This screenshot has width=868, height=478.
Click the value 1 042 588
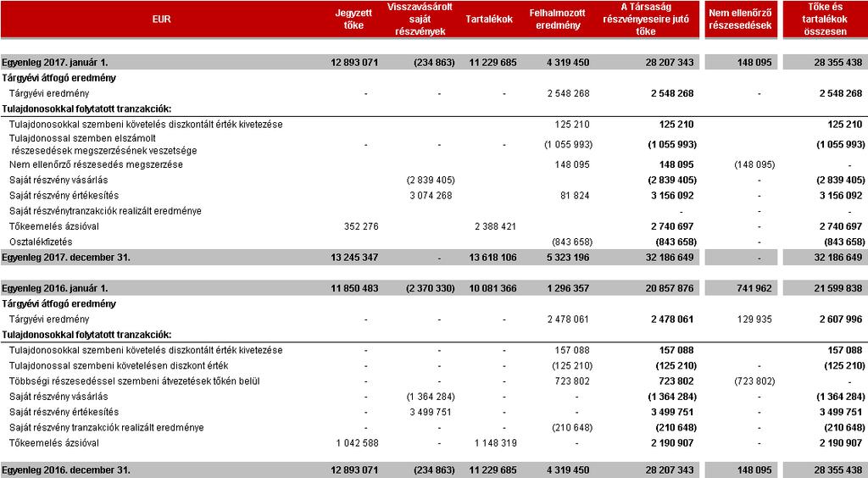click(358, 443)
